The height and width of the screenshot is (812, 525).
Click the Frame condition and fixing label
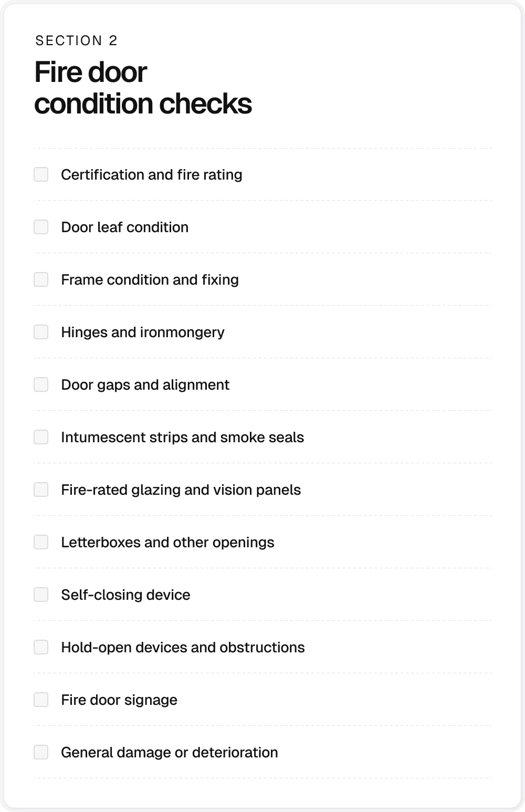150,279
